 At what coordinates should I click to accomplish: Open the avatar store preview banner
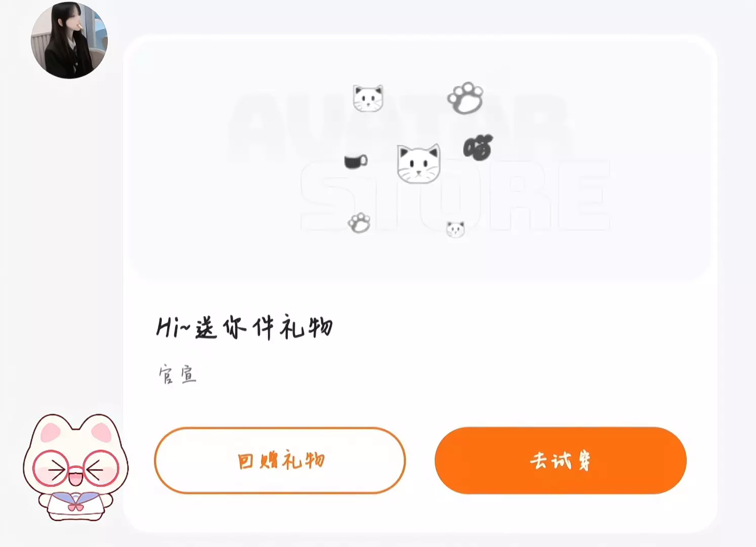(x=421, y=158)
